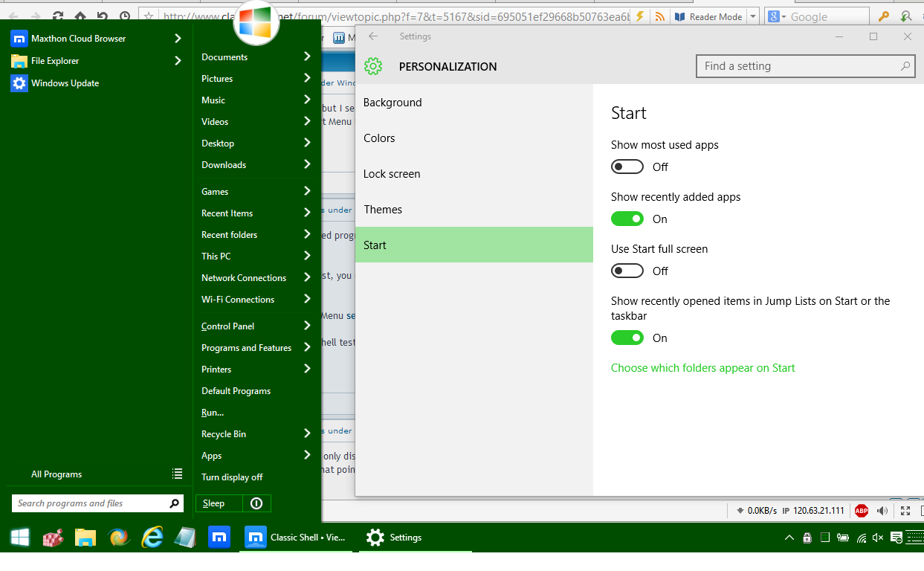Viewport: 924px width, 571px height.
Task: Enable Use Start full screen switch
Action: 627,271
